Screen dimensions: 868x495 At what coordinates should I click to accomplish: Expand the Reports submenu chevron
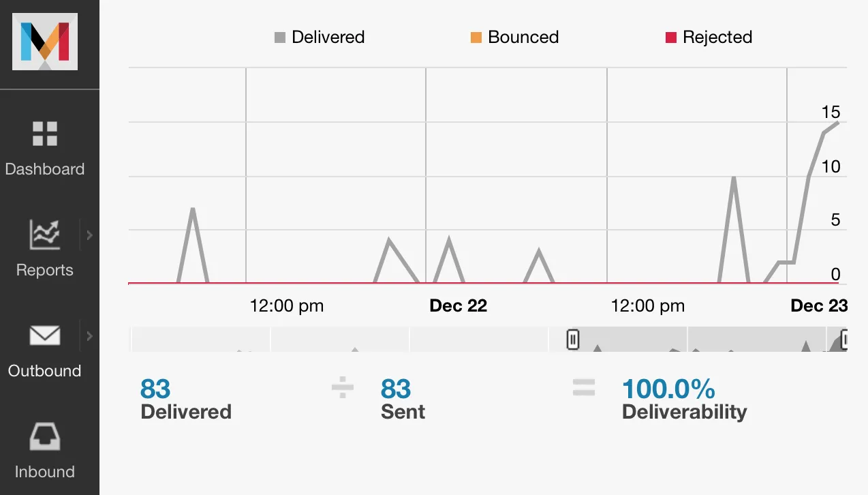pos(90,234)
